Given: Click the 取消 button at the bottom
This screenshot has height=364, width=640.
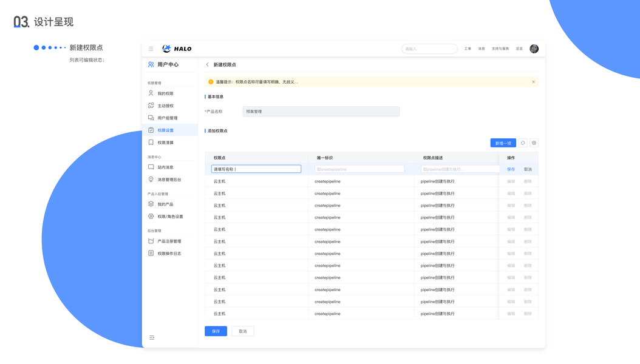Looking at the screenshot, I should pos(243,331).
